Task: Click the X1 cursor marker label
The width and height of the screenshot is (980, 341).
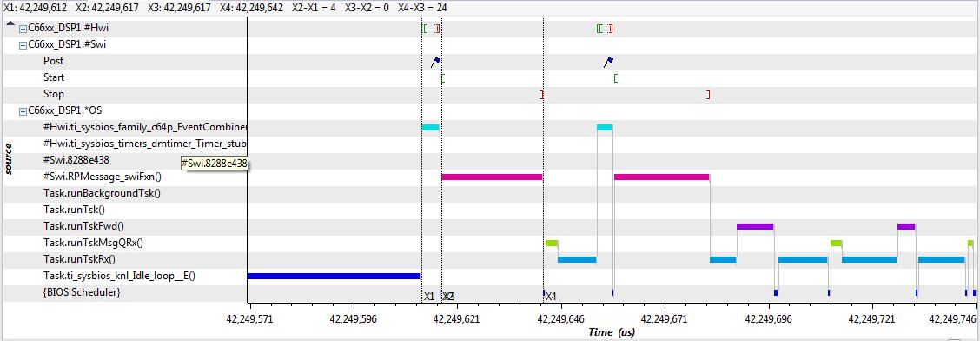Action: pyautogui.click(x=429, y=296)
